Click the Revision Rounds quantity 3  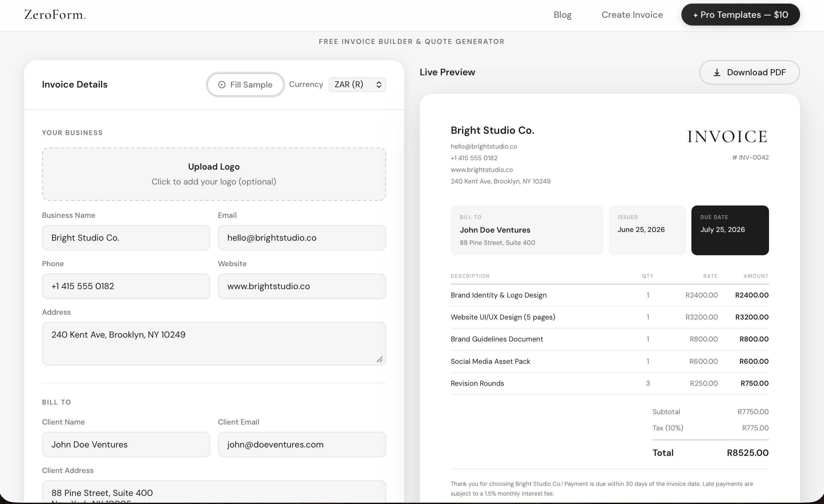648,383
